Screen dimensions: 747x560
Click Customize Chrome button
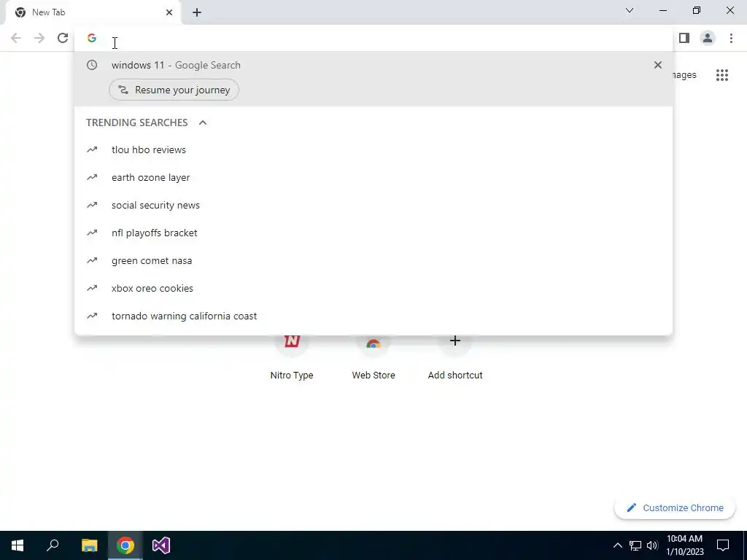click(675, 507)
